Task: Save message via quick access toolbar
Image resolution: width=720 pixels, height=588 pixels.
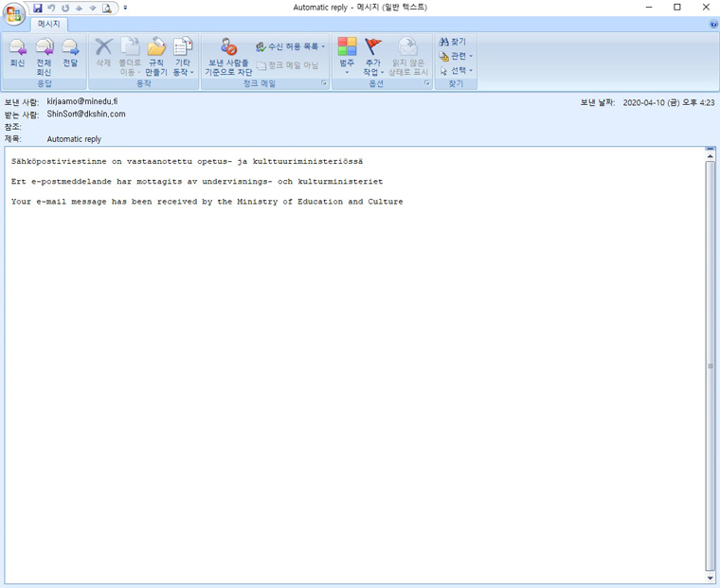Action: pos(38,8)
